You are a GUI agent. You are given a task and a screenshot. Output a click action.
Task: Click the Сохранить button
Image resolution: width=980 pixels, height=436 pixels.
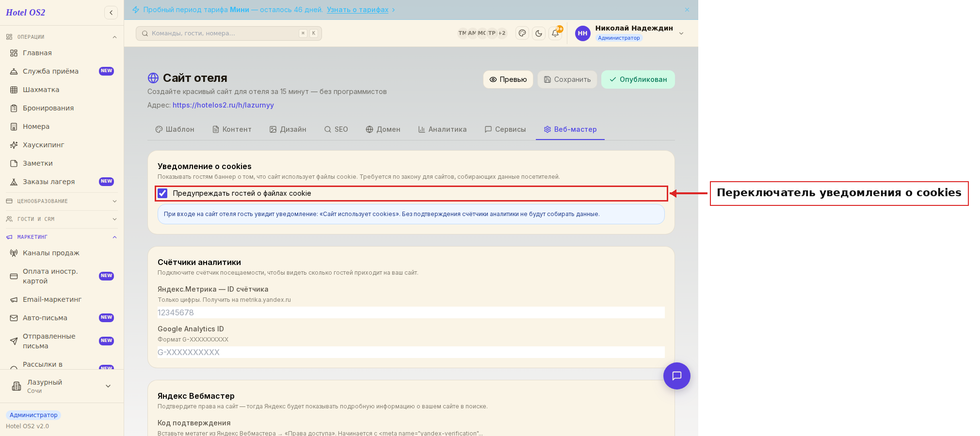click(567, 79)
